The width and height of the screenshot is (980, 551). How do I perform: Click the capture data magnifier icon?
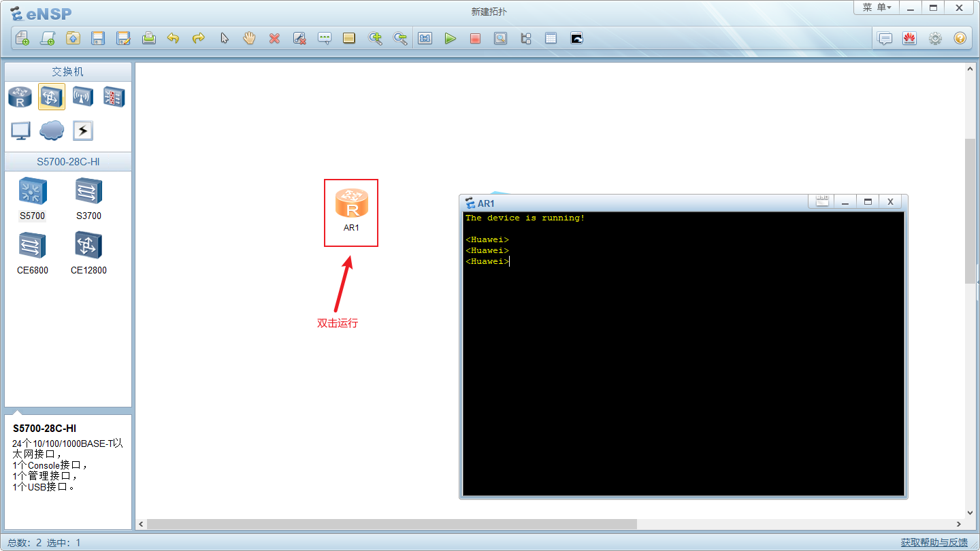coord(500,38)
